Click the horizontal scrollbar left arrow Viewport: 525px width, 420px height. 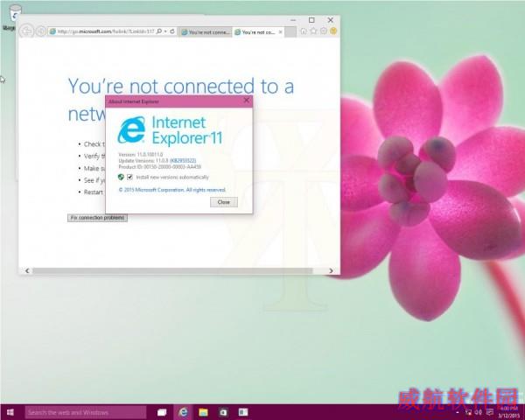[x=27, y=270]
